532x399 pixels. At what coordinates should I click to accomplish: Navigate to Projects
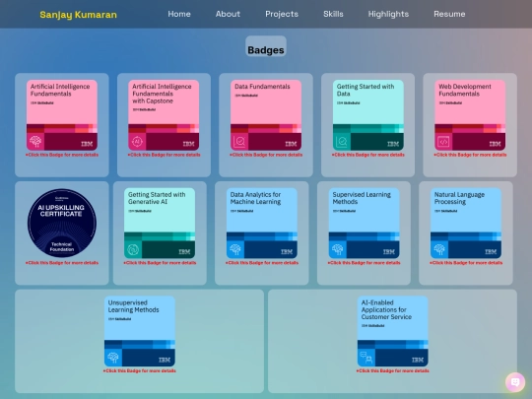282,14
